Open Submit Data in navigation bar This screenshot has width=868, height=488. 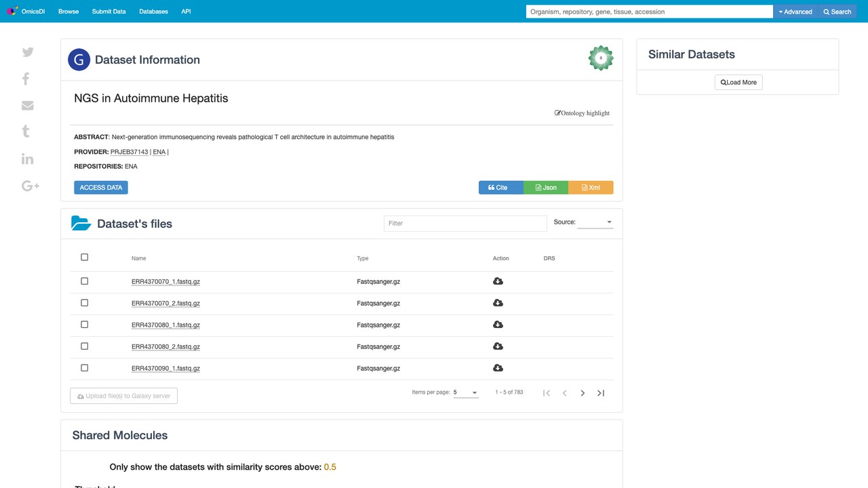pyautogui.click(x=108, y=12)
